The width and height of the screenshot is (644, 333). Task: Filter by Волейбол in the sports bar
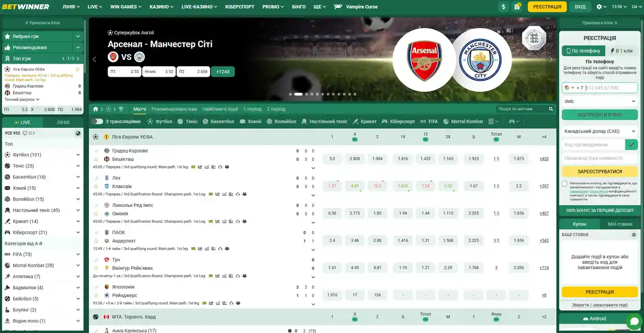(281, 122)
